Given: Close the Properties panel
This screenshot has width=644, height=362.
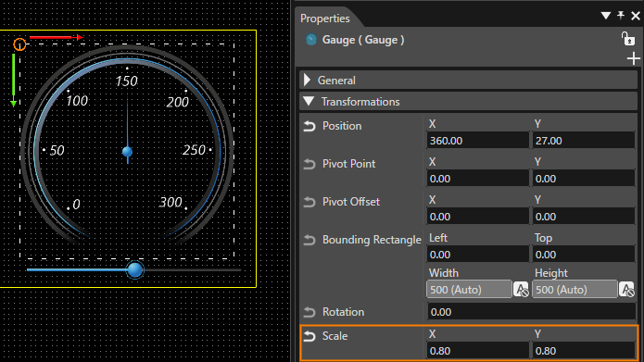Looking at the screenshot, I should (x=636, y=16).
